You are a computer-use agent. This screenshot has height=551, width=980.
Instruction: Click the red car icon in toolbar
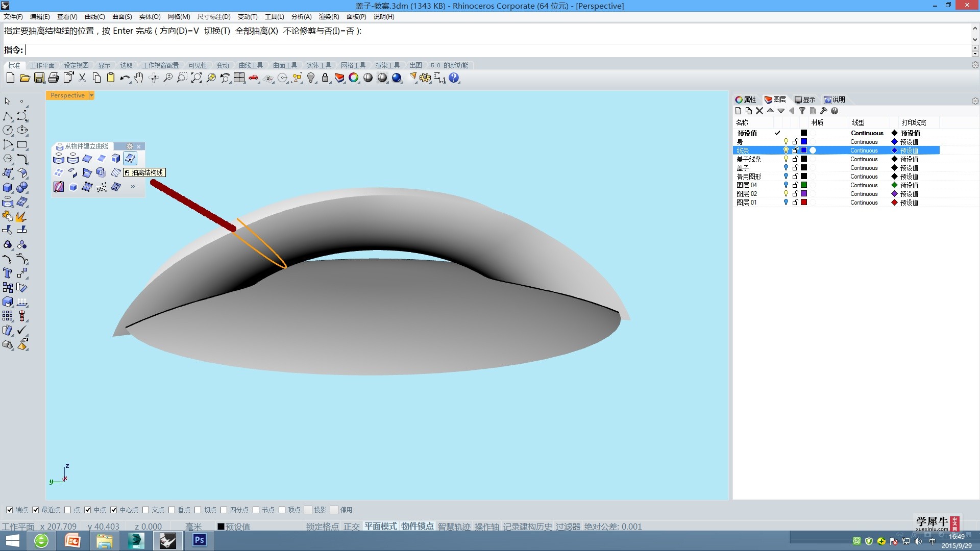(x=254, y=78)
